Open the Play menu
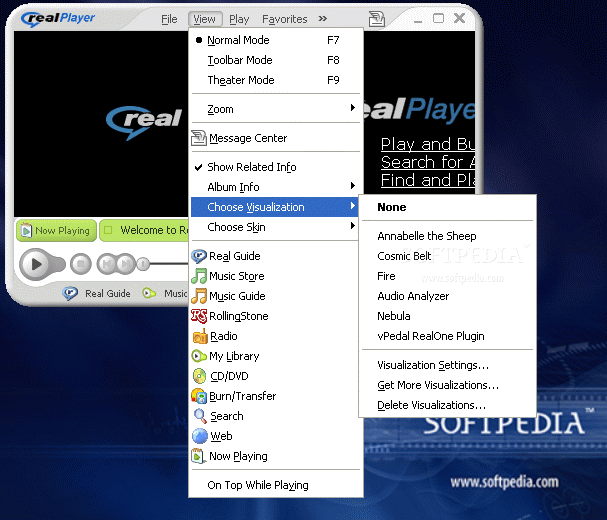Screen dimensions: 607x520 239,19
